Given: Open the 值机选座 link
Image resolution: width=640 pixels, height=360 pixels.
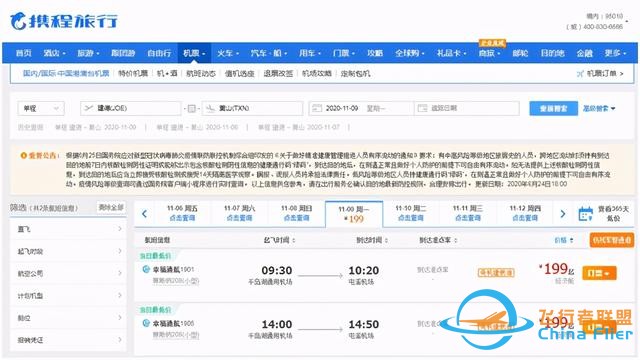Looking at the screenshot, I should click(239, 74).
